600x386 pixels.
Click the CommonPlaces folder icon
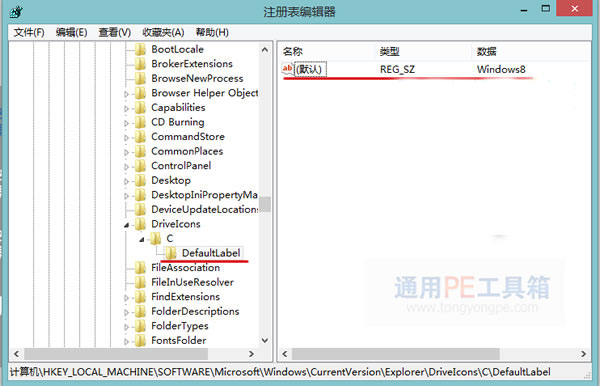[140, 151]
